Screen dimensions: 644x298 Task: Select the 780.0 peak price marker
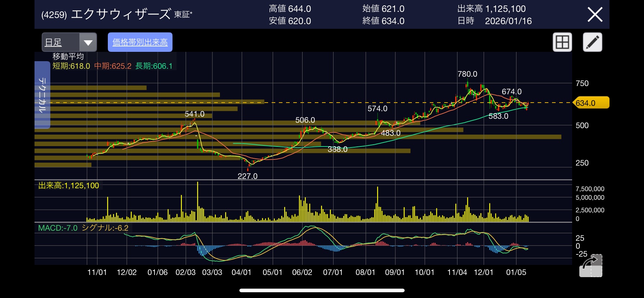467,74
